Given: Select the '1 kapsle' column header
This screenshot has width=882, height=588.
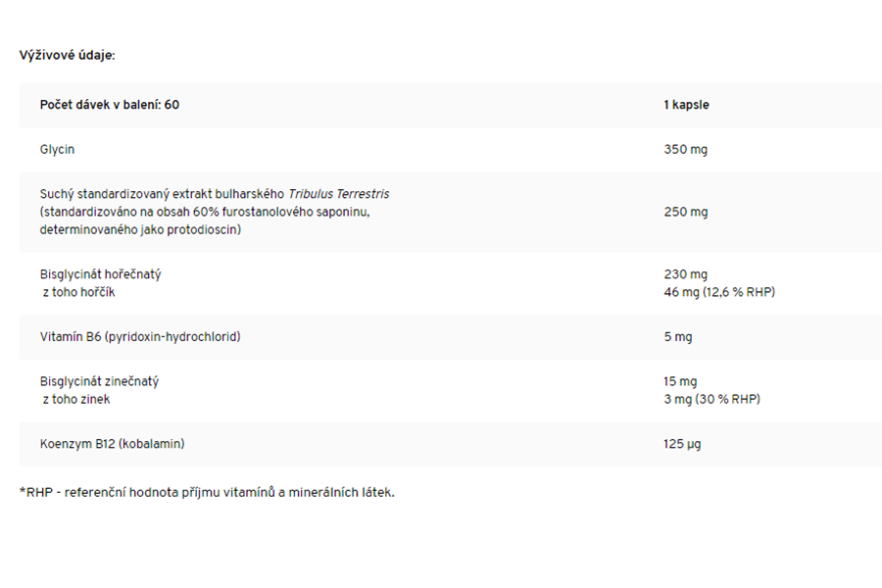Looking at the screenshot, I should click(686, 105).
